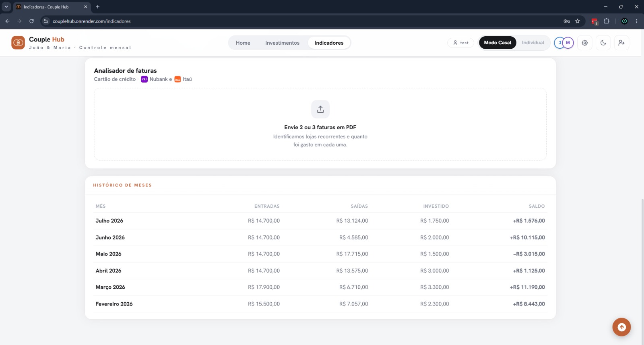View site information icon in address bar
The width and height of the screenshot is (644, 345).
(46, 21)
